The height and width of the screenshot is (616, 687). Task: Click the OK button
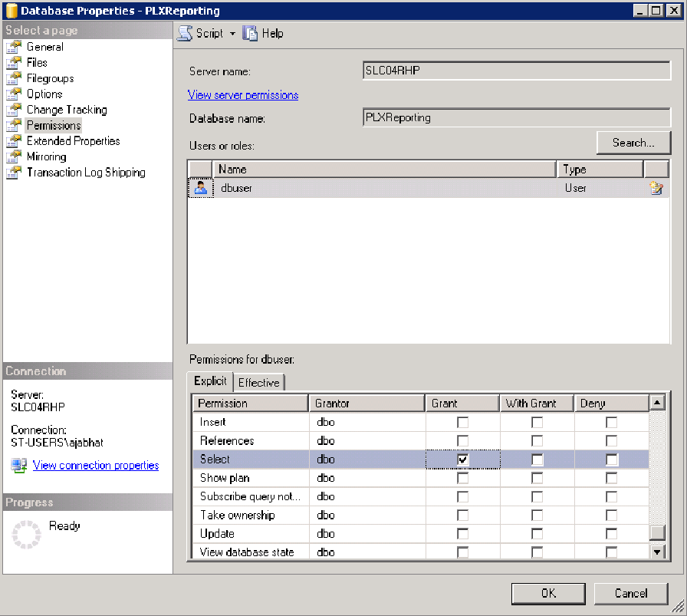click(x=548, y=594)
